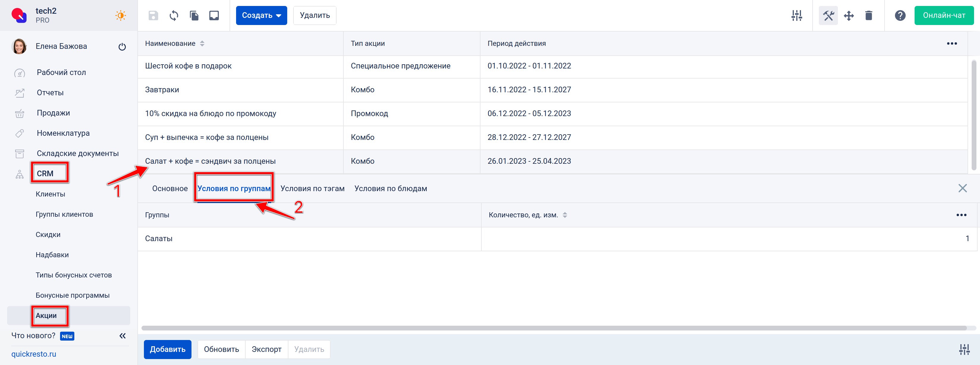
Task: Open Рабочий стол in sidebar
Action: tap(61, 72)
